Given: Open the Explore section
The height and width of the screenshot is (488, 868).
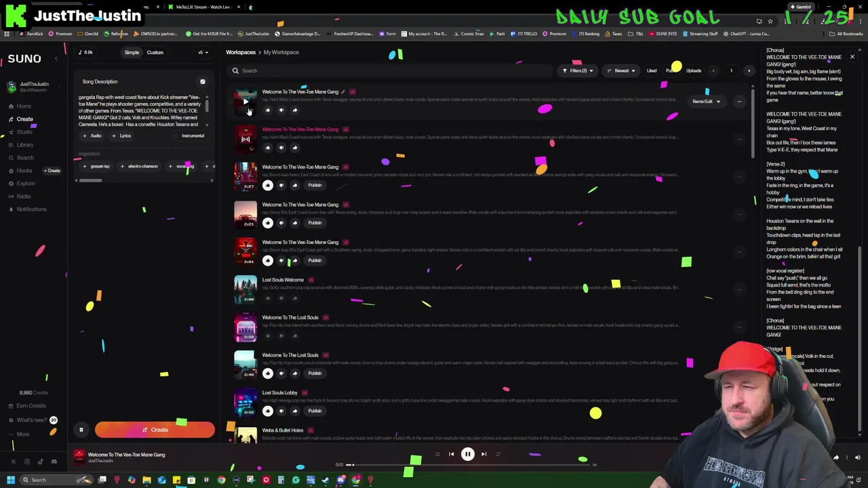Looking at the screenshot, I should coord(26,184).
